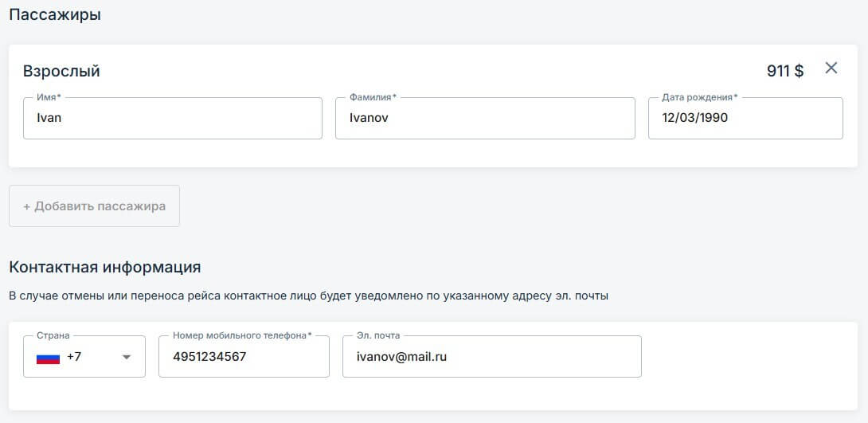
Task: Click the Страна label above flag
Action: pos(53,335)
